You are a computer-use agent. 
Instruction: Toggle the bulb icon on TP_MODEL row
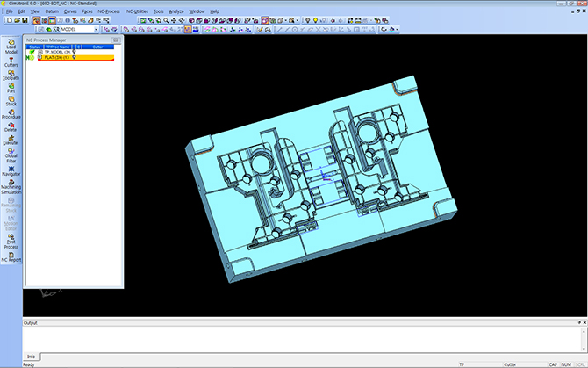click(74, 53)
